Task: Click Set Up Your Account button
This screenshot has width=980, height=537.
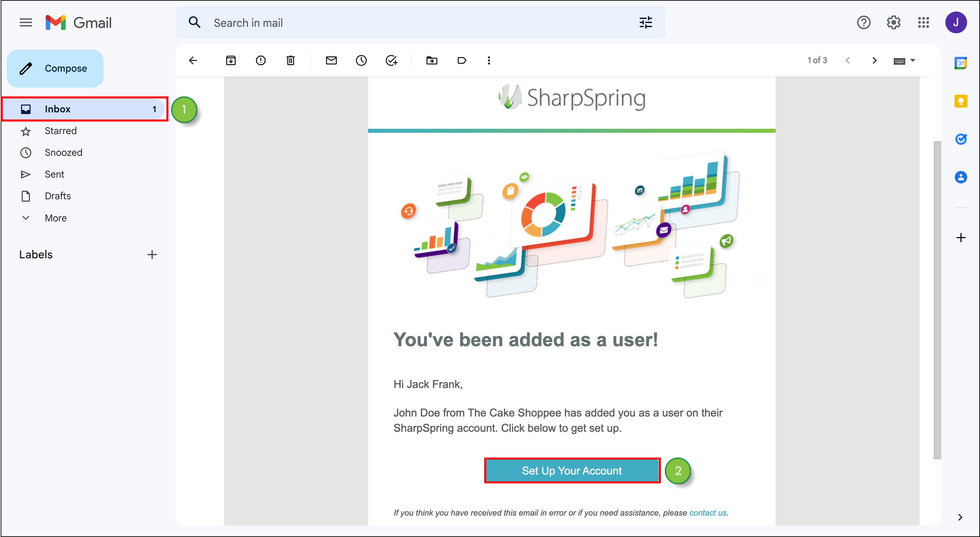Action: pyautogui.click(x=572, y=470)
